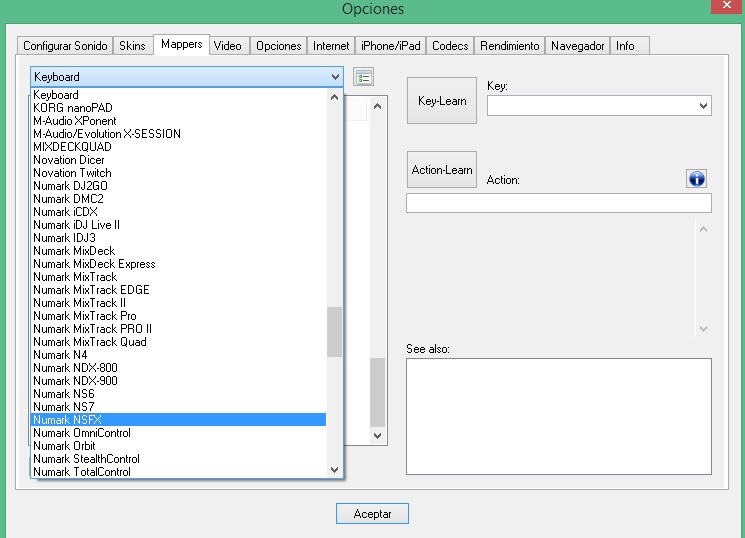Click down arrow of action description scrollbar

click(x=703, y=329)
